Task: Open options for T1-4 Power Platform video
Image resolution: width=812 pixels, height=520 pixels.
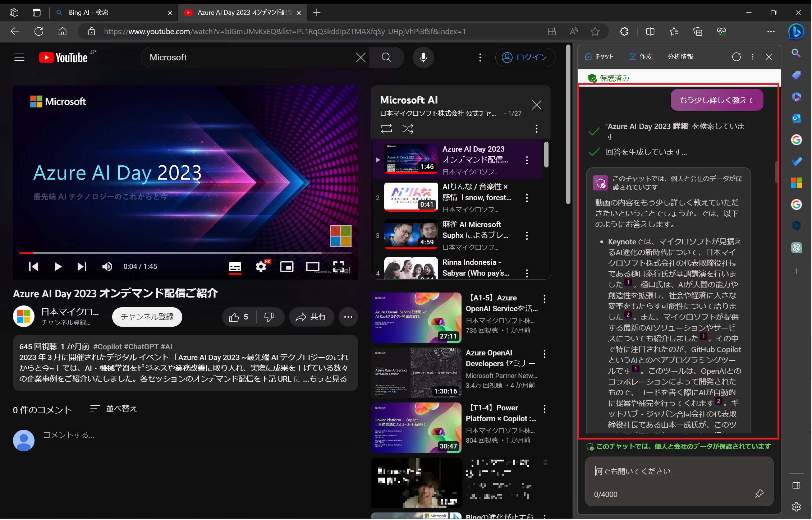Action: coord(545,409)
